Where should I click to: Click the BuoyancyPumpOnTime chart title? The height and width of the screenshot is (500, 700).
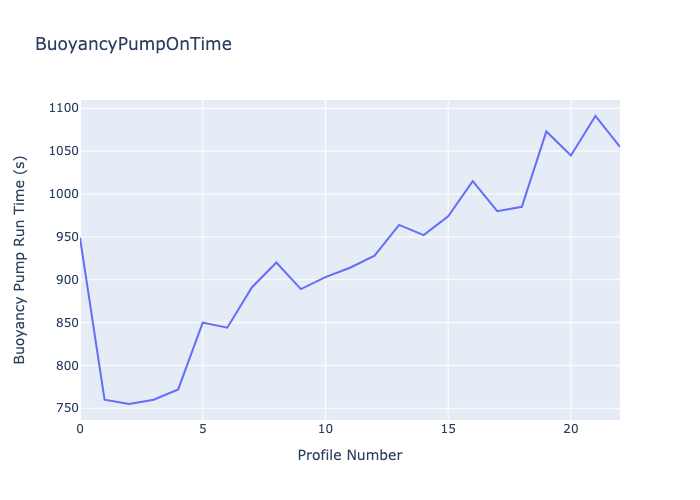tap(133, 44)
